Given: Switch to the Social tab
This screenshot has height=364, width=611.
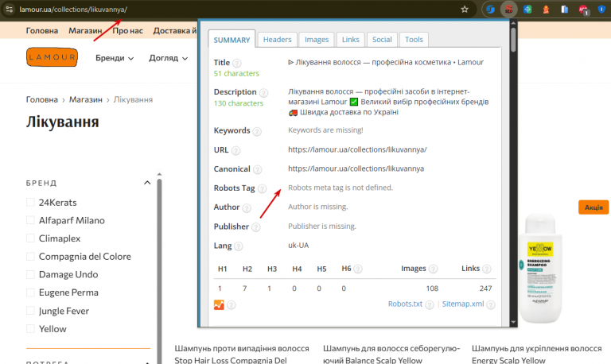Looking at the screenshot, I should (x=382, y=39).
